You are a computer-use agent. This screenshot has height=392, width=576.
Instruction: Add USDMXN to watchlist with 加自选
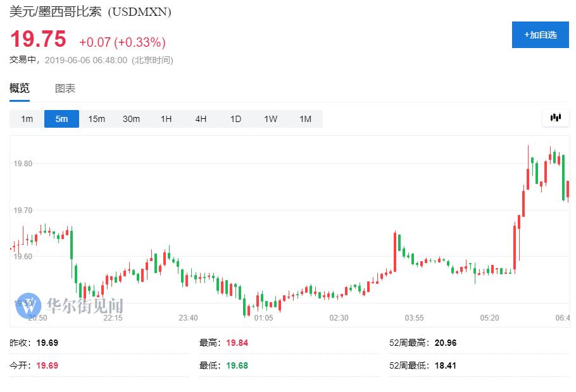[540, 35]
